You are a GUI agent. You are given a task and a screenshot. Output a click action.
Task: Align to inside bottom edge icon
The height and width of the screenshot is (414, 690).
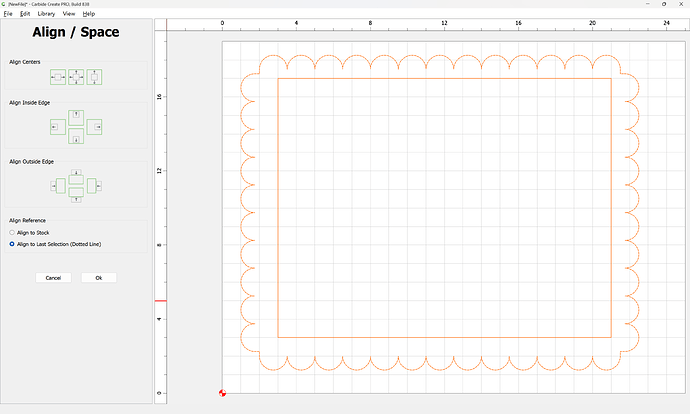click(76, 137)
